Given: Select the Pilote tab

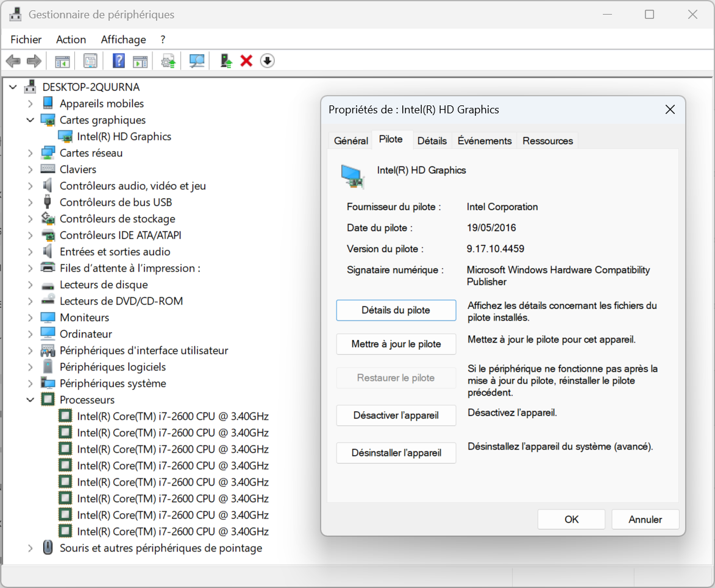Looking at the screenshot, I should [391, 139].
